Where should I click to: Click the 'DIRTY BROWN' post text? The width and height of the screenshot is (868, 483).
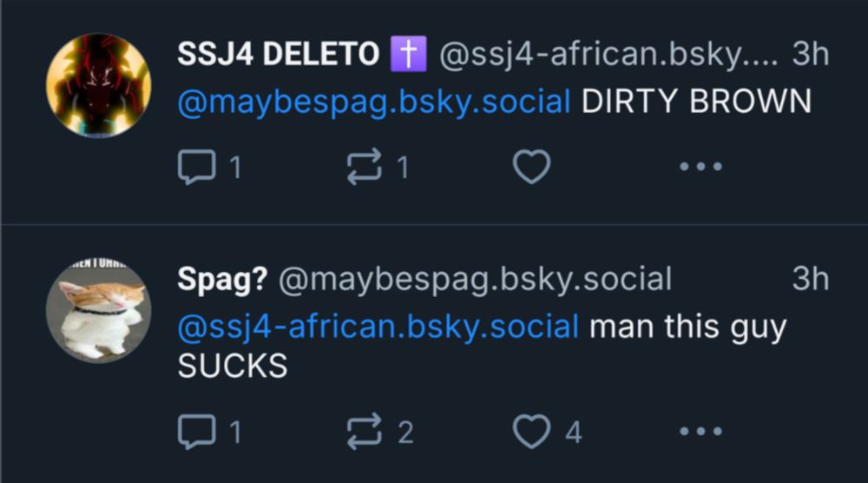pos(696,102)
